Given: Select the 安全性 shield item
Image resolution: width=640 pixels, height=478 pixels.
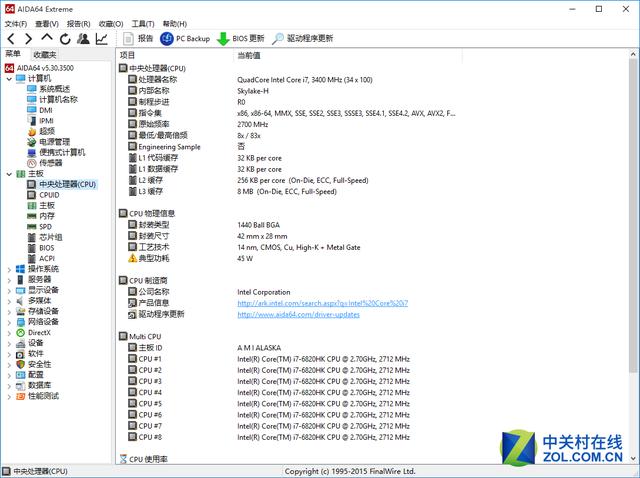Looking at the screenshot, I should click(33, 364).
